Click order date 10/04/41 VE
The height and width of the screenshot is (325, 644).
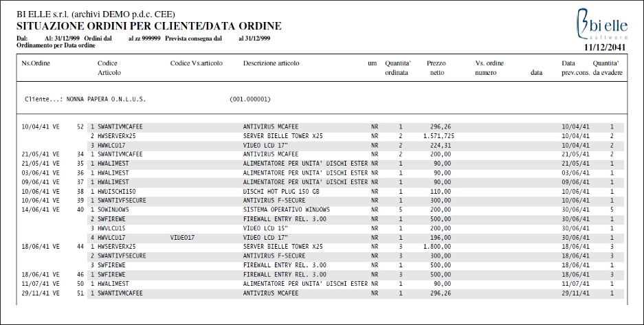coord(41,127)
